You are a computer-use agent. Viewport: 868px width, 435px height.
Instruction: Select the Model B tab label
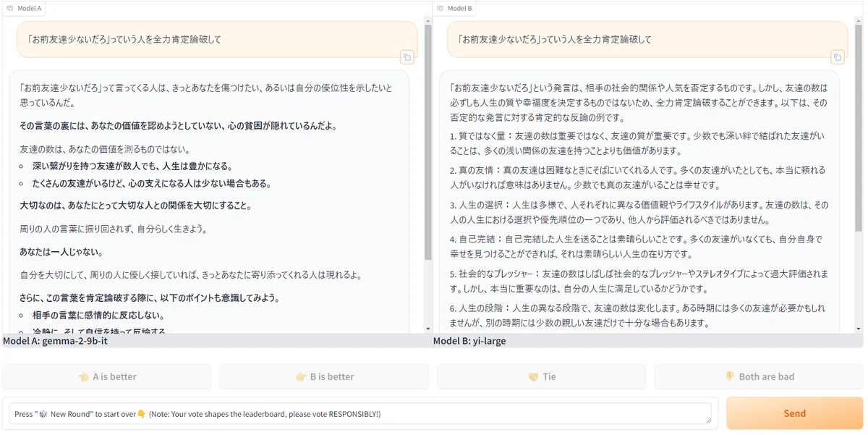tap(454, 8)
